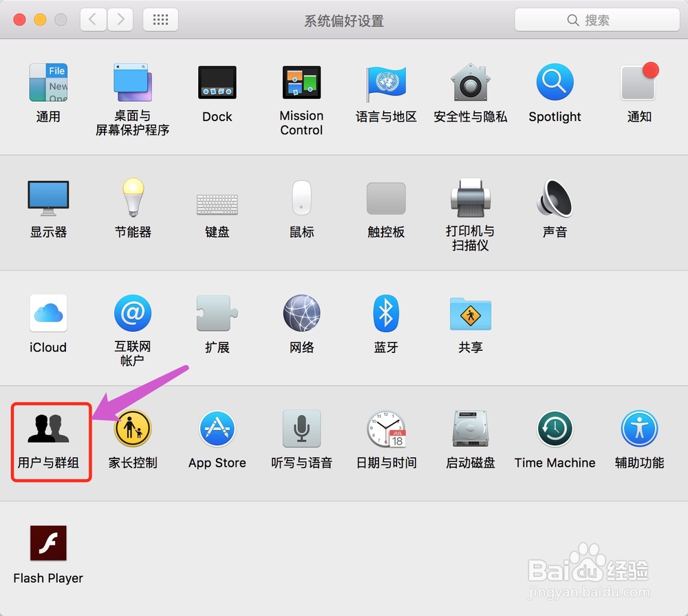Open 互联网帐户 preferences
Viewport: 688px width, 616px height.
point(133,312)
